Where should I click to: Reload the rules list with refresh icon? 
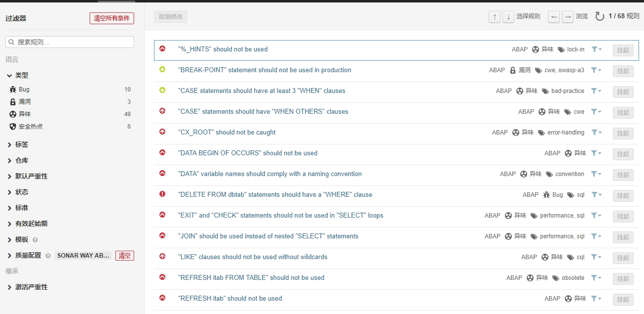(x=599, y=16)
